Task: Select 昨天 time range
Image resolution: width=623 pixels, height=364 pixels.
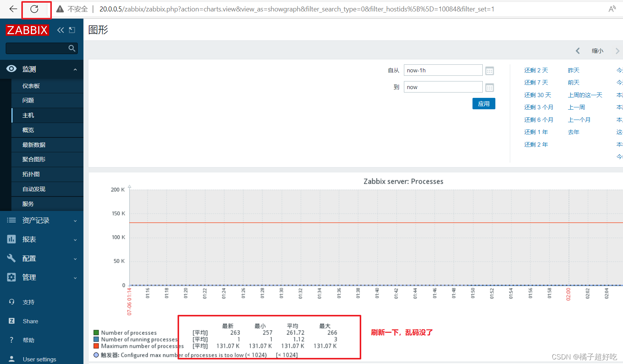Action: [573, 70]
